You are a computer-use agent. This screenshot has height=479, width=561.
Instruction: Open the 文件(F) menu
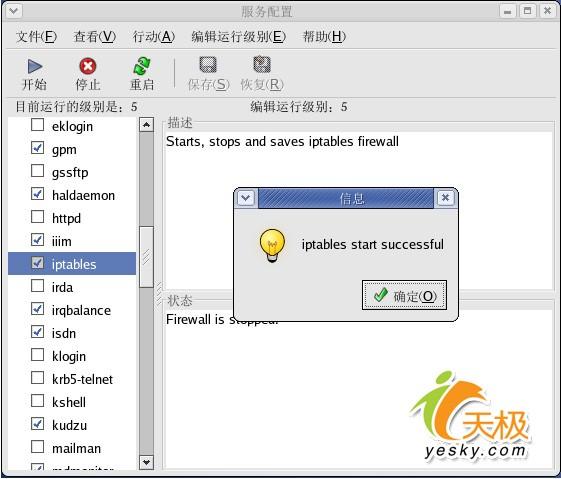click(36, 36)
